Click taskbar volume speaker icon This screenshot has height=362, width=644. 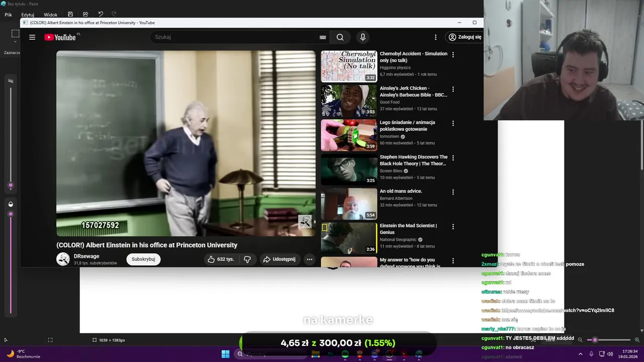point(610,354)
